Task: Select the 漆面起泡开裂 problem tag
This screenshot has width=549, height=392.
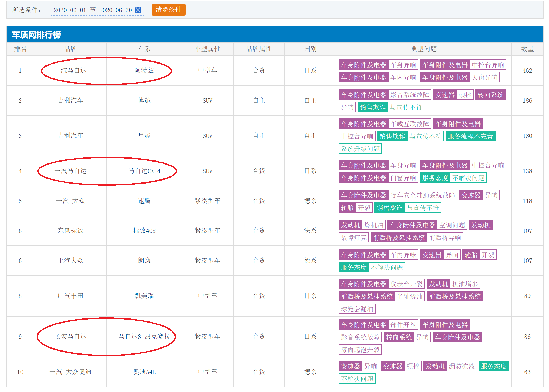Action: pyautogui.click(x=360, y=350)
